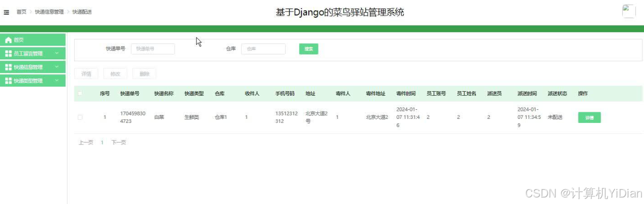Click grid icon beside 快递类型管理
Image resolution: width=644 pixels, height=204 pixels.
click(x=8, y=81)
